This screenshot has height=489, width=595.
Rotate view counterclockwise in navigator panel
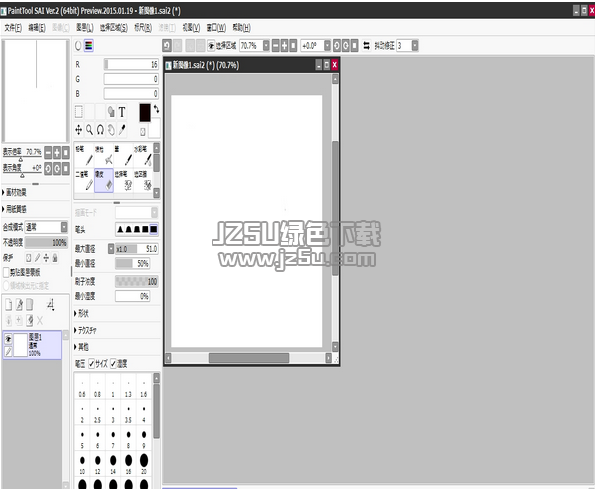pos(48,168)
